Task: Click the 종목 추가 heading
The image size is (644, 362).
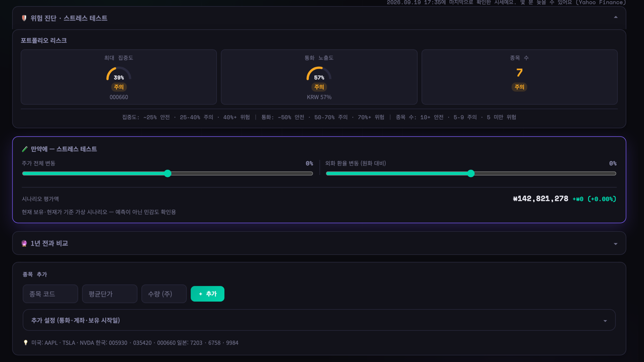Action: pyautogui.click(x=35, y=275)
